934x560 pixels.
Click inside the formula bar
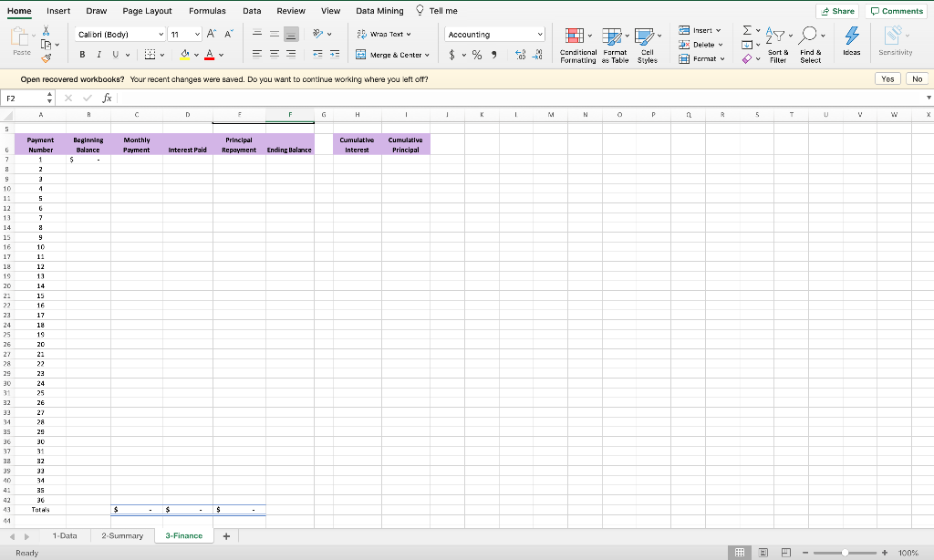(x=274, y=98)
